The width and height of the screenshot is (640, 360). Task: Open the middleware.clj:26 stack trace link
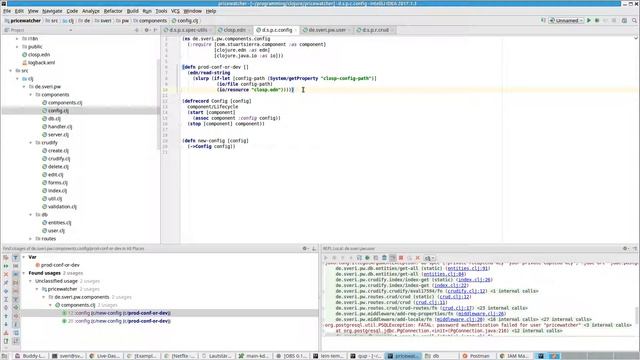tap(481, 314)
